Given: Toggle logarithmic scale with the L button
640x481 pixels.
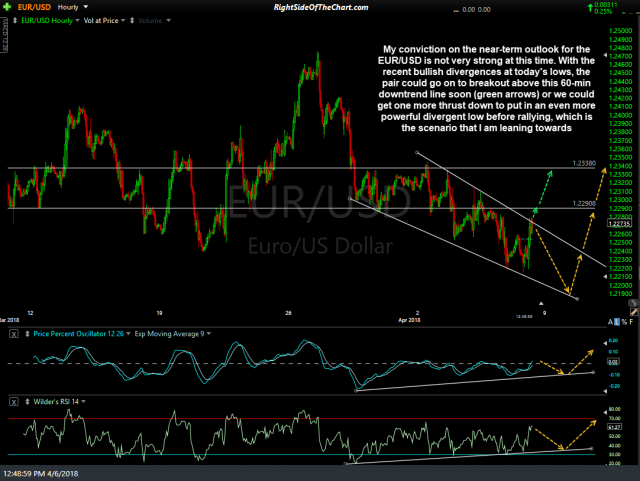Looking at the screenshot, I should 617,322.
